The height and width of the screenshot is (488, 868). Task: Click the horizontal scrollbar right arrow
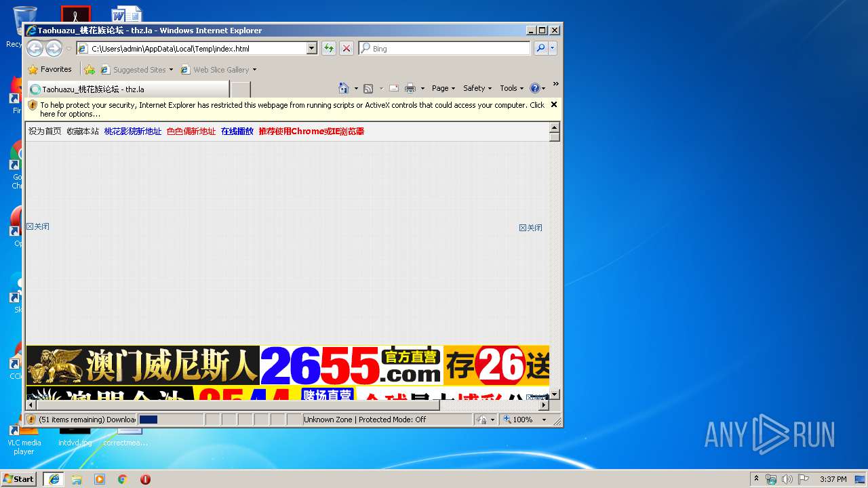(x=544, y=405)
